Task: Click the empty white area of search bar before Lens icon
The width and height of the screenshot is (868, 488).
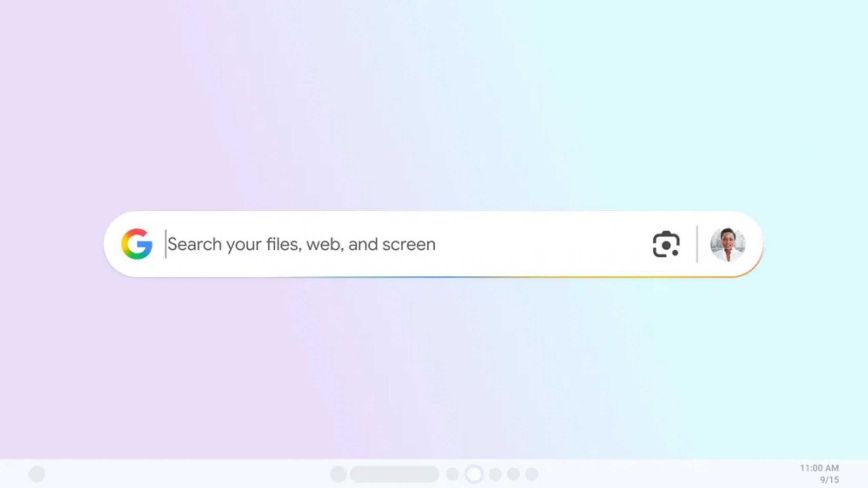Action: 542,244
